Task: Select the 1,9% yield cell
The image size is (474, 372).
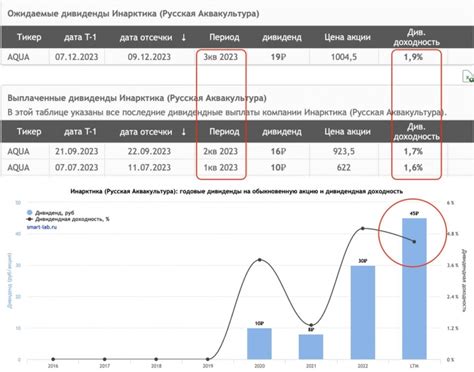Action: [x=413, y=57]
